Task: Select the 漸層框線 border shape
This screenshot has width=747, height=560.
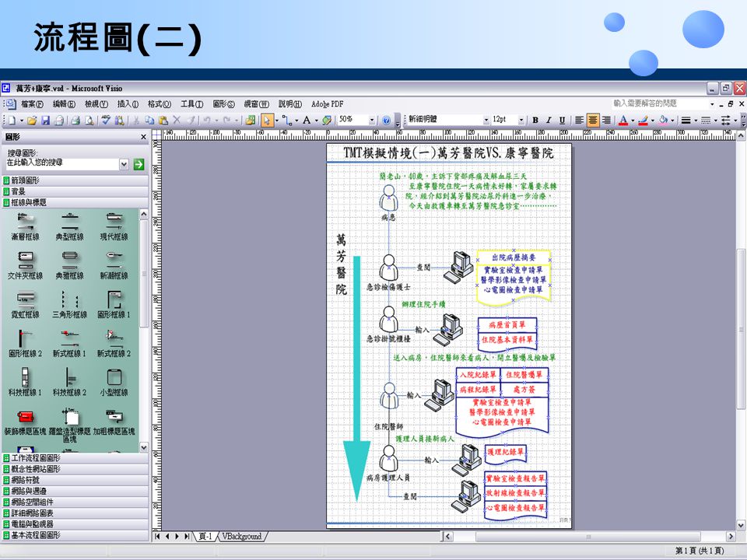Action: [x=25, y=227]
